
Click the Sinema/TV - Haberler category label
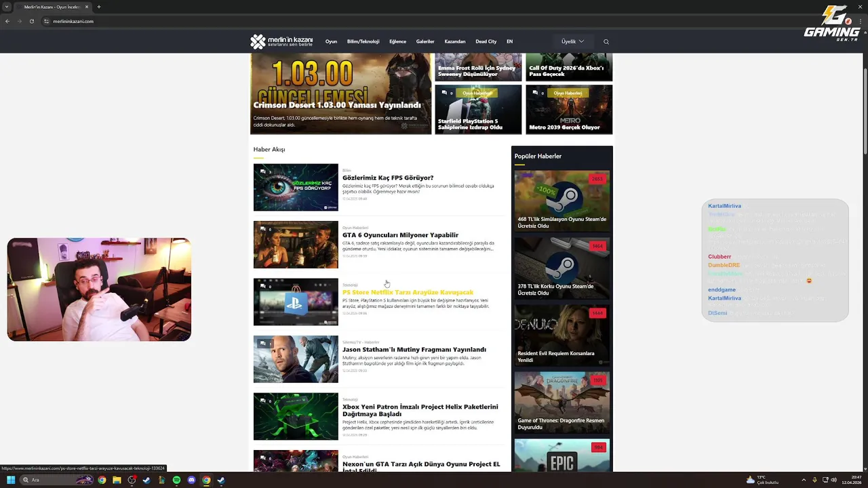point(361,342)
